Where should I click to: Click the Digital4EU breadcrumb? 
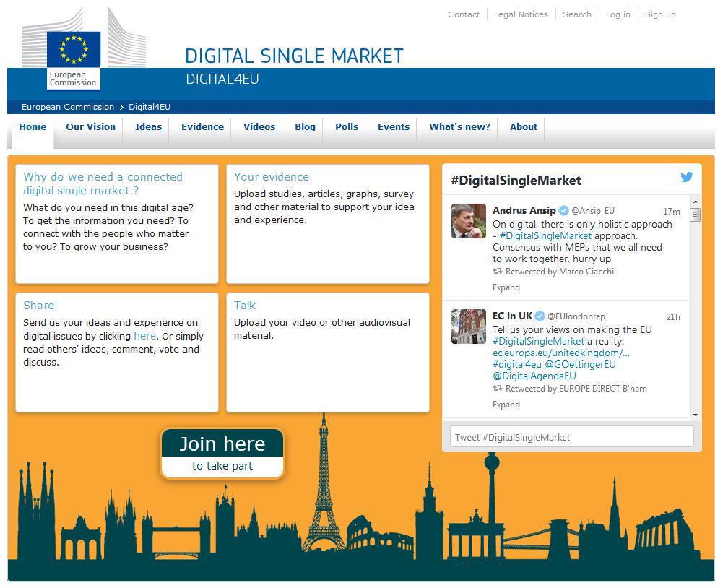point(150,107)
